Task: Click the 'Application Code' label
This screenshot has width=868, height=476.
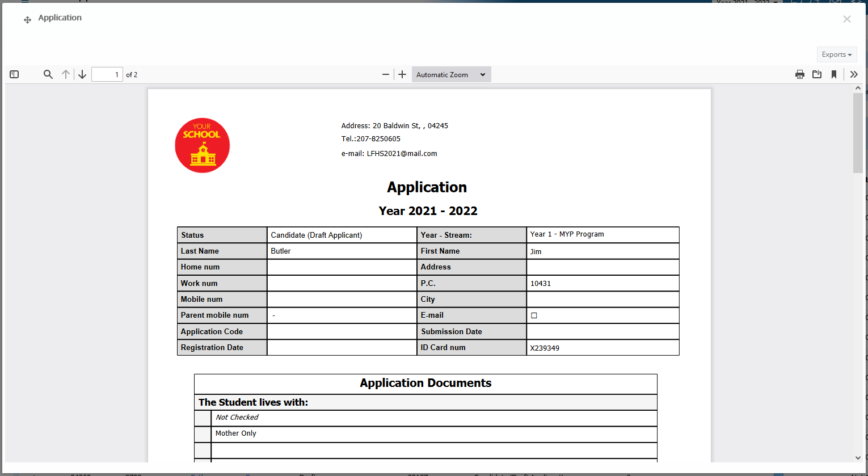Action: [x=212, y=331]
